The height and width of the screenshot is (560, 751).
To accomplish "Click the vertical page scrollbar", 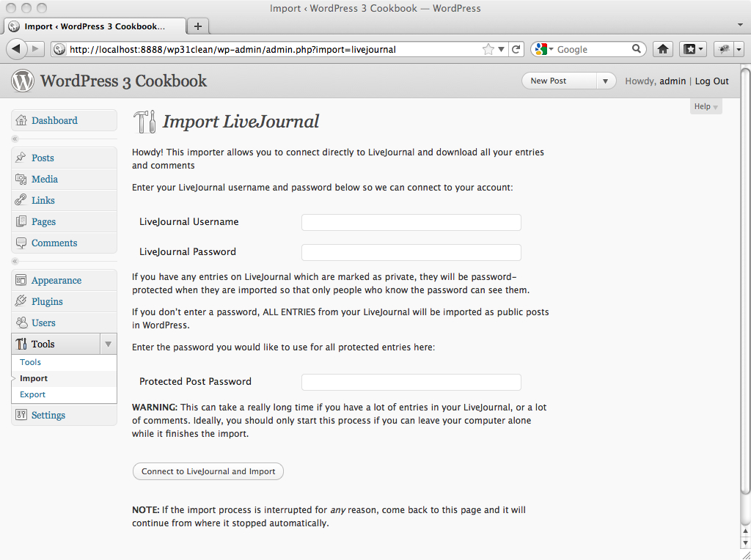I will [745, 282].
